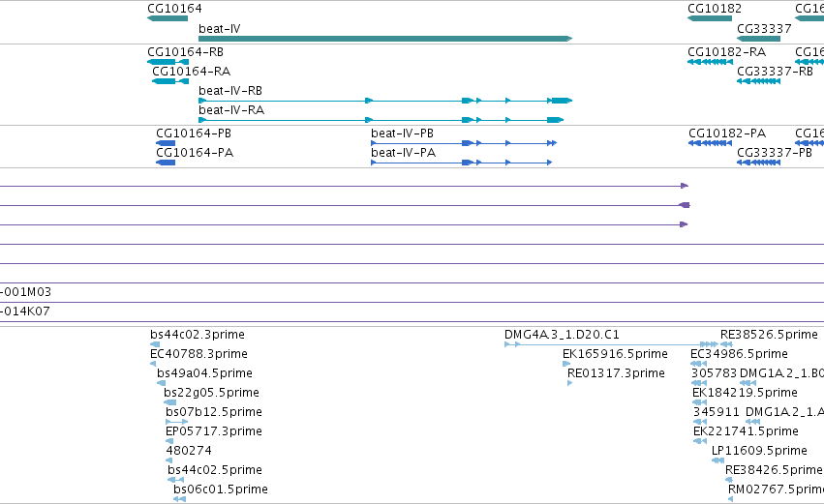Open the beat-IV-PA protein label
Image resolution: width=824 pixels, height=504 pixels.
click(x=403, y=153)
